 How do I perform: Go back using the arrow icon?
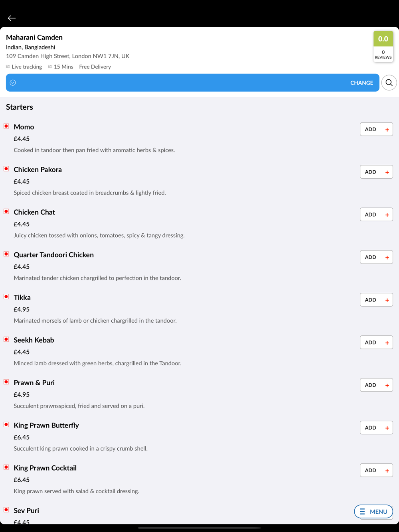12,18
